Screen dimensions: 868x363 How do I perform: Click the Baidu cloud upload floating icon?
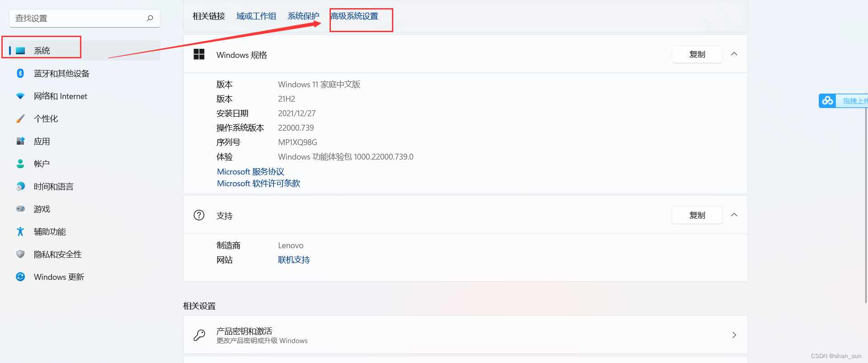click(x=827, y=101)
